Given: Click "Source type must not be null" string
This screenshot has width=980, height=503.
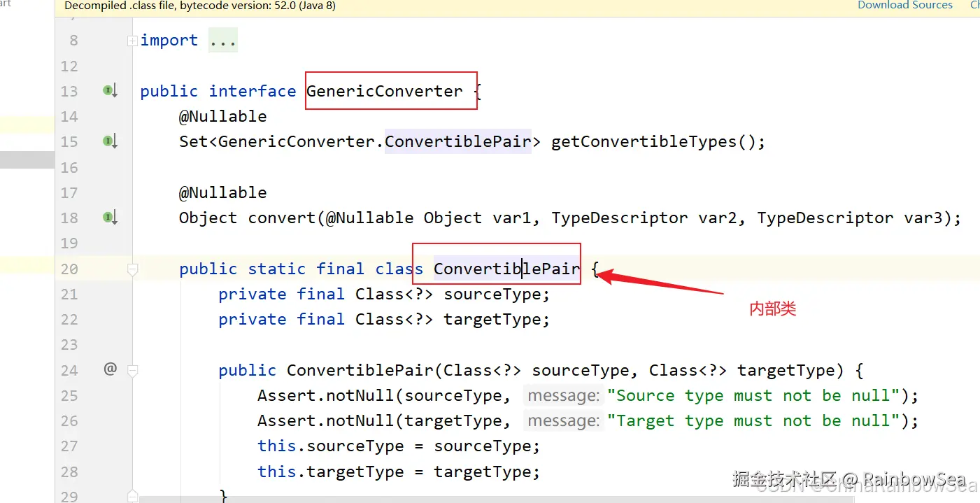Looking at the screenshot, I should 753,395.
